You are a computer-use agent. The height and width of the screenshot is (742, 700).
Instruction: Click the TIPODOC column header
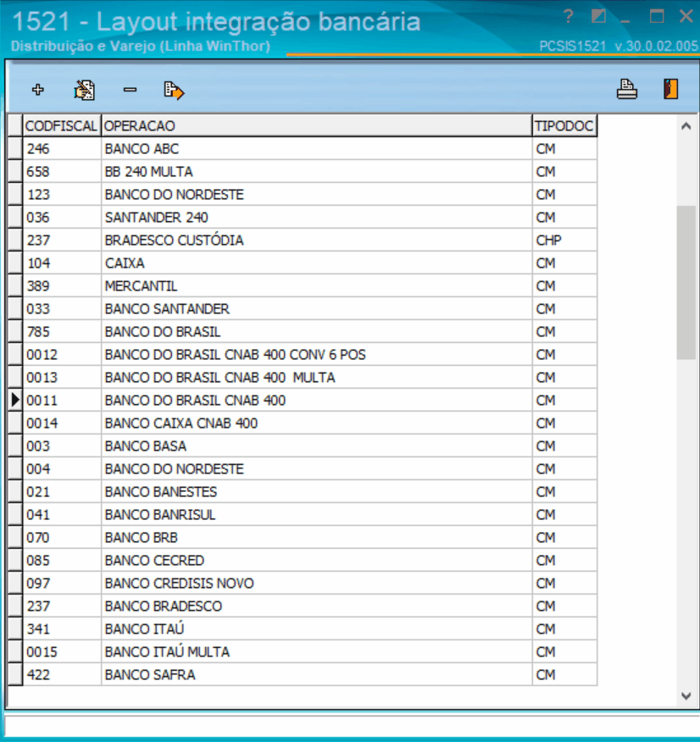point(564,126)
